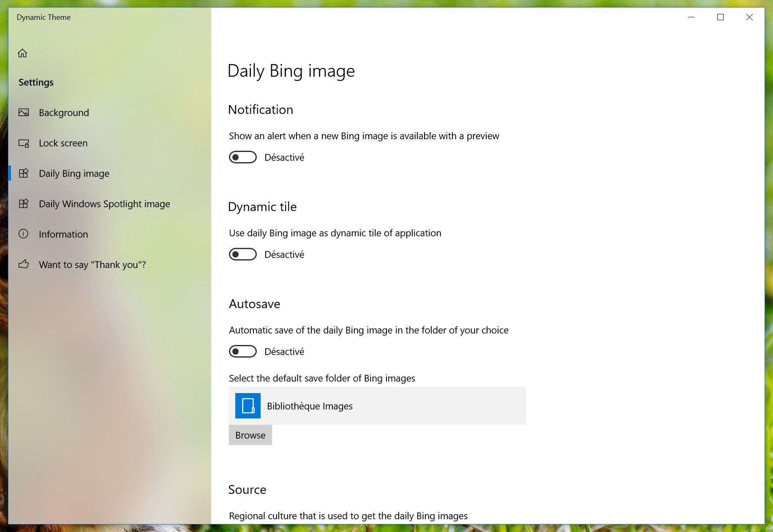The width and height of the screenshot is (773, 532).
Task: Enable the Autosave toggle switch
Action: click(243, 351)
